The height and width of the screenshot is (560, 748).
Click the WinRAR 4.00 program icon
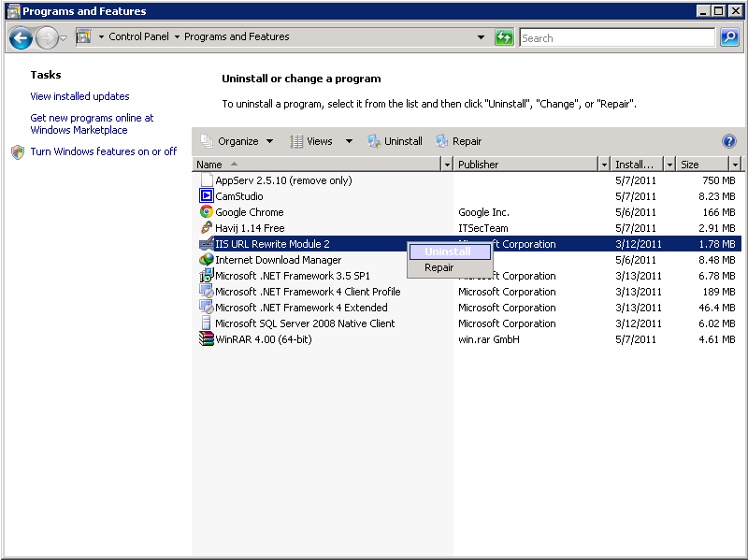coord(207,339)
